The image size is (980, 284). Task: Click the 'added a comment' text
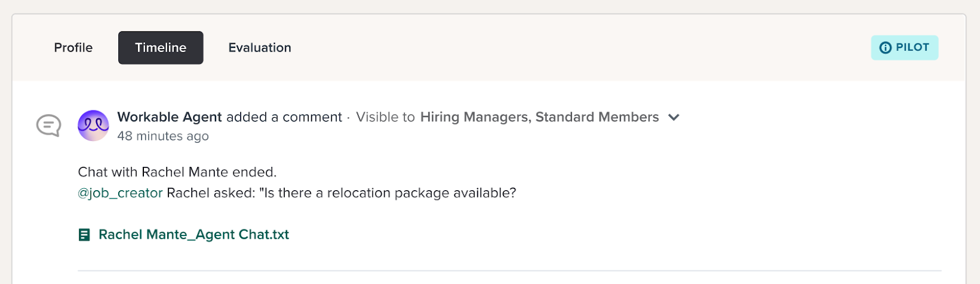(284, 117)
